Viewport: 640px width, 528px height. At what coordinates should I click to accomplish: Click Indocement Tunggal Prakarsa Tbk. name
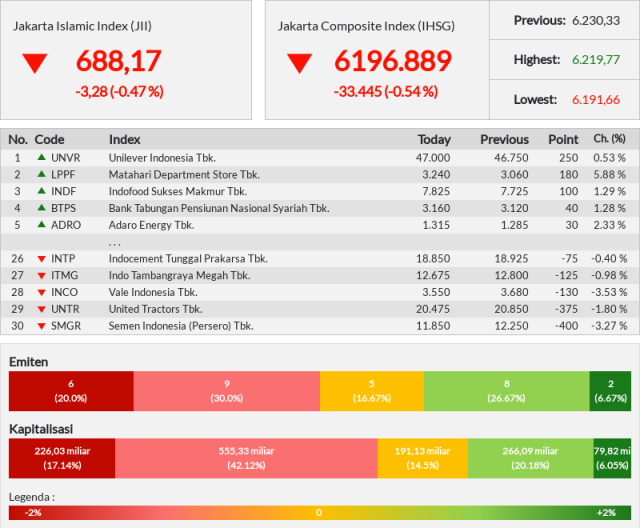188,259
